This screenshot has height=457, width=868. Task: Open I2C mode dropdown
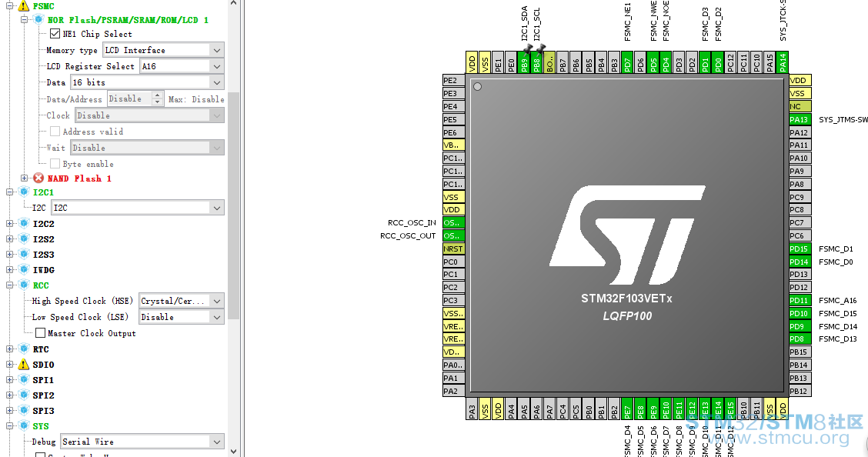(x=137, y=208)
